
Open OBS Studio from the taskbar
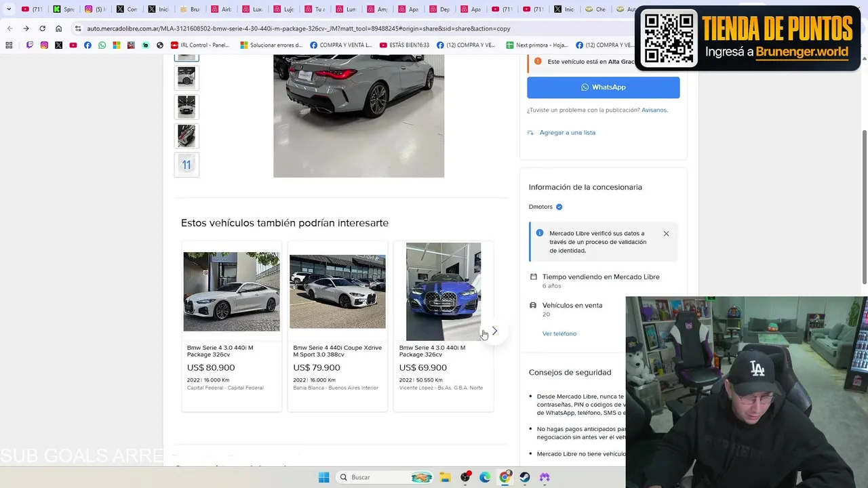tap(465, 477)
